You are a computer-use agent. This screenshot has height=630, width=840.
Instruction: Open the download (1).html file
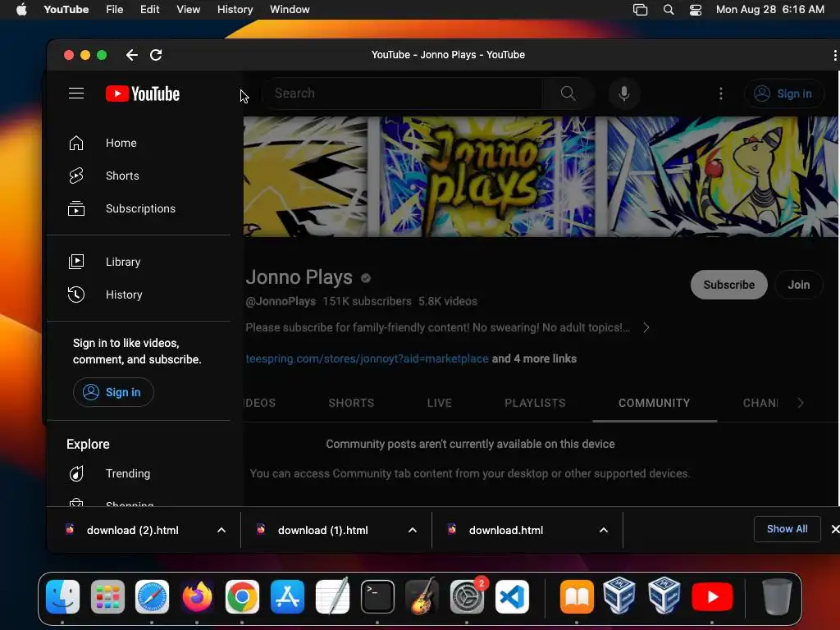point(322,531)
